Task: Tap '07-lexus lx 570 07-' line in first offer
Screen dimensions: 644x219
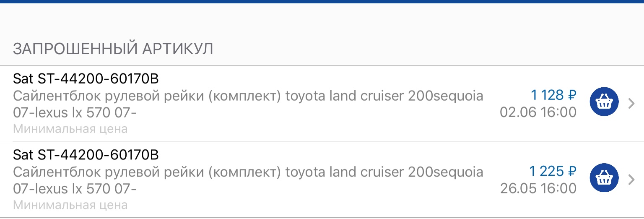Action: 75,113
